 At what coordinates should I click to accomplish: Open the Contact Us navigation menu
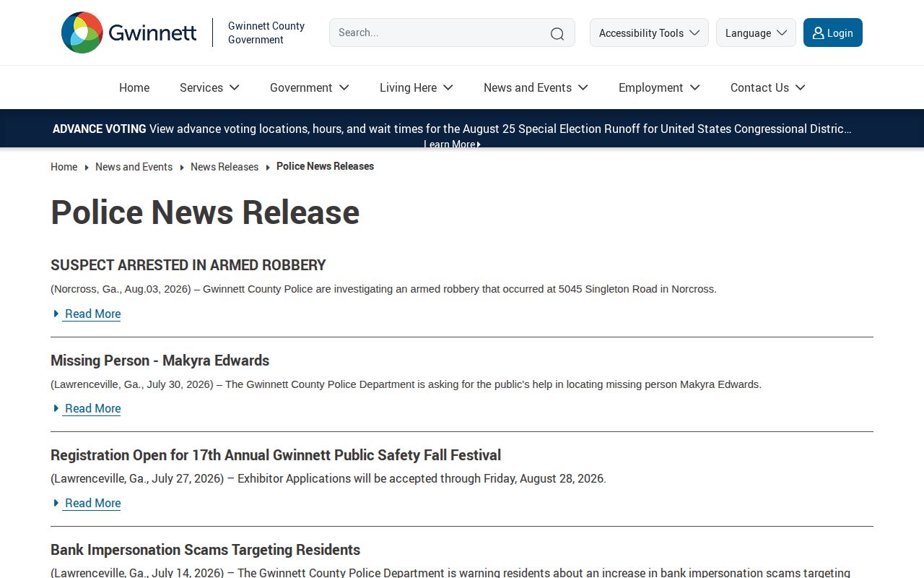tap(759, 87)
